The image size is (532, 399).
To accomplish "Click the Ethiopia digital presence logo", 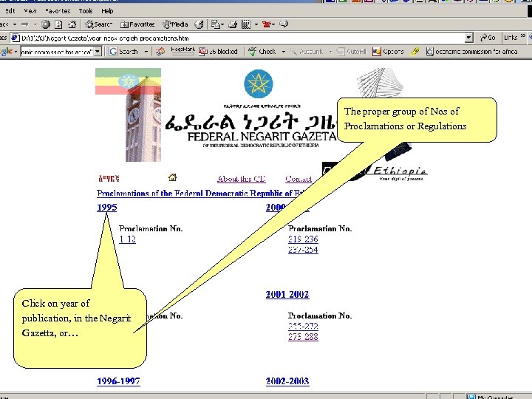I will pyautogui.click(x=375, y=171).
